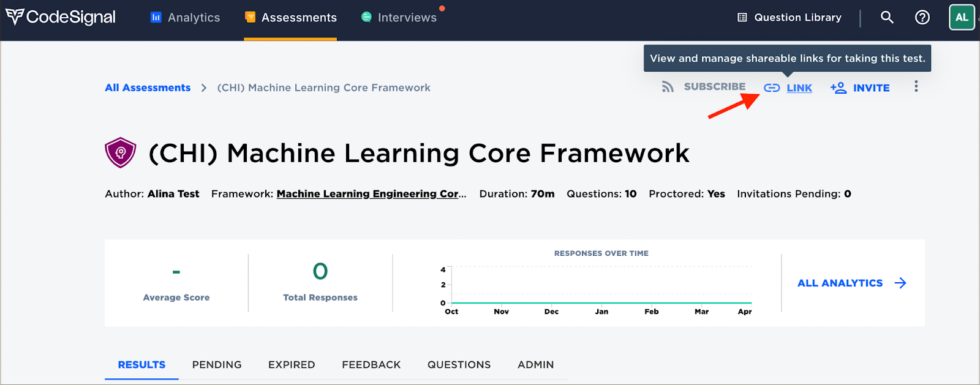Click the Responses Over Time chart line
This screenshot has height=385, width=980.
tap(601, 303)
